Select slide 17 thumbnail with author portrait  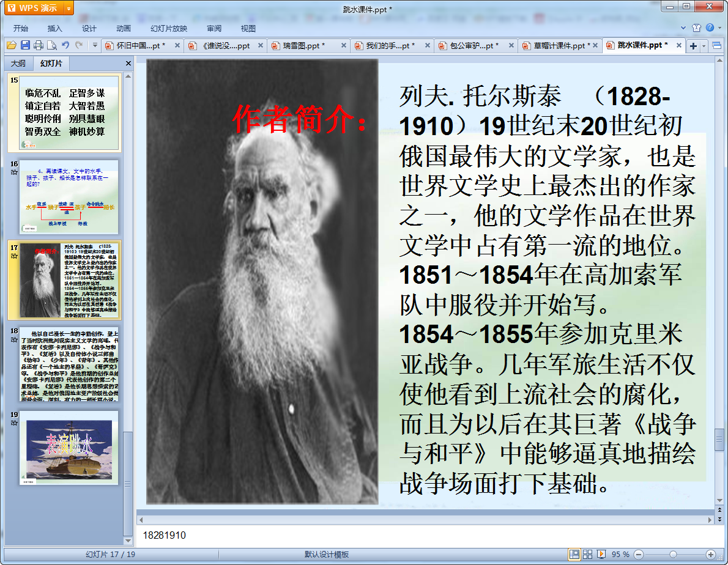[69, 280]
